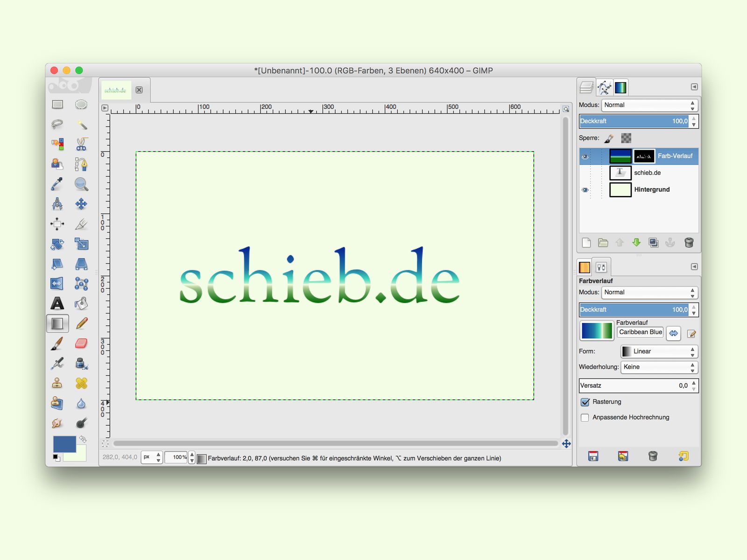The height and width of the screenshot is (560, 747).
Task: Select the Airbrush tool
Action: click(x=57, y=363)
